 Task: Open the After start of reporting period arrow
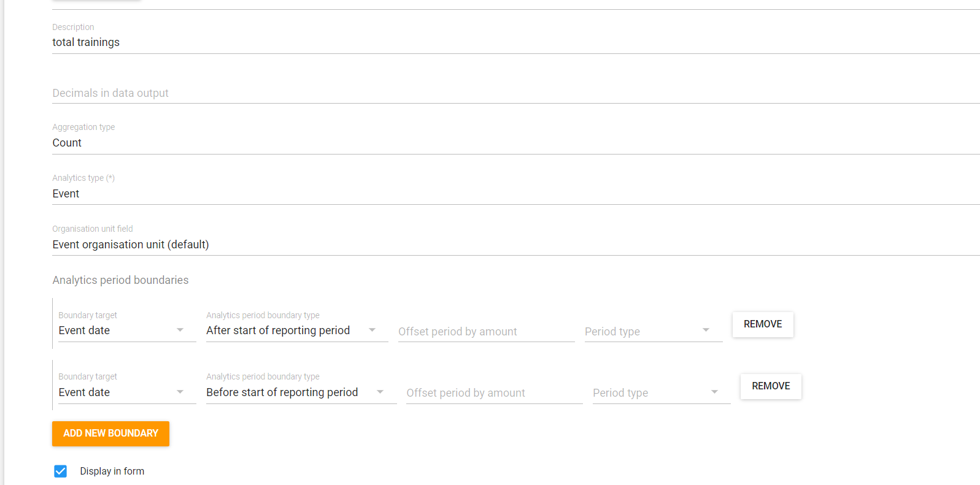tap(372, 330)
